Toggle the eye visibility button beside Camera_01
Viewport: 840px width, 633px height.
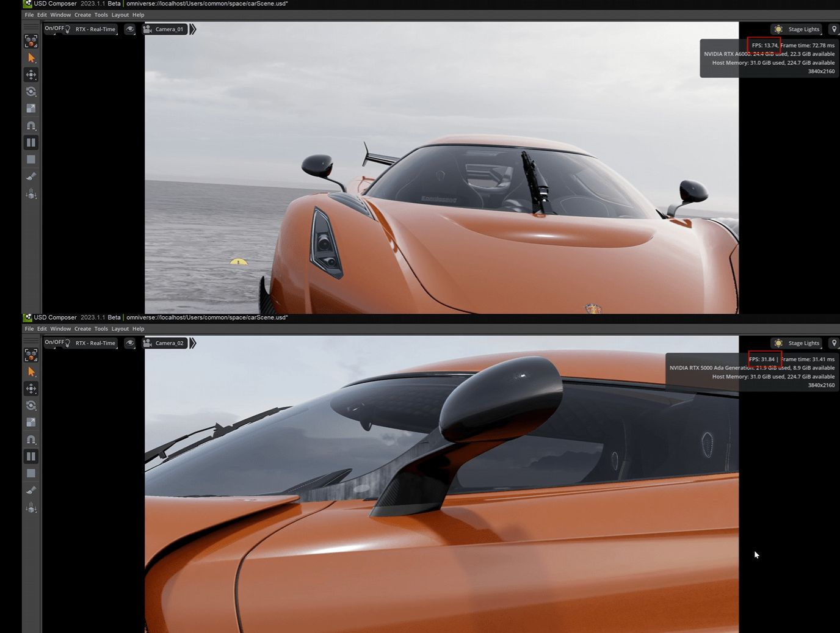(x=130, y=29)
